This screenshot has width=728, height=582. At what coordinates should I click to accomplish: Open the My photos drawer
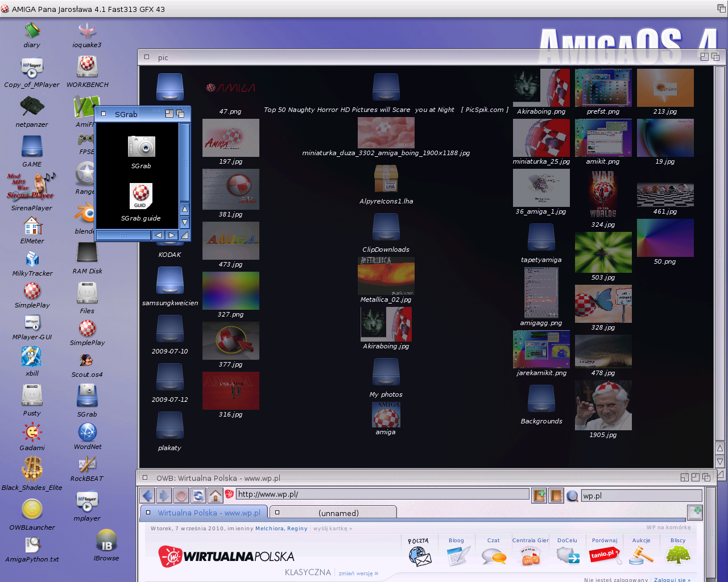[386, 372]
